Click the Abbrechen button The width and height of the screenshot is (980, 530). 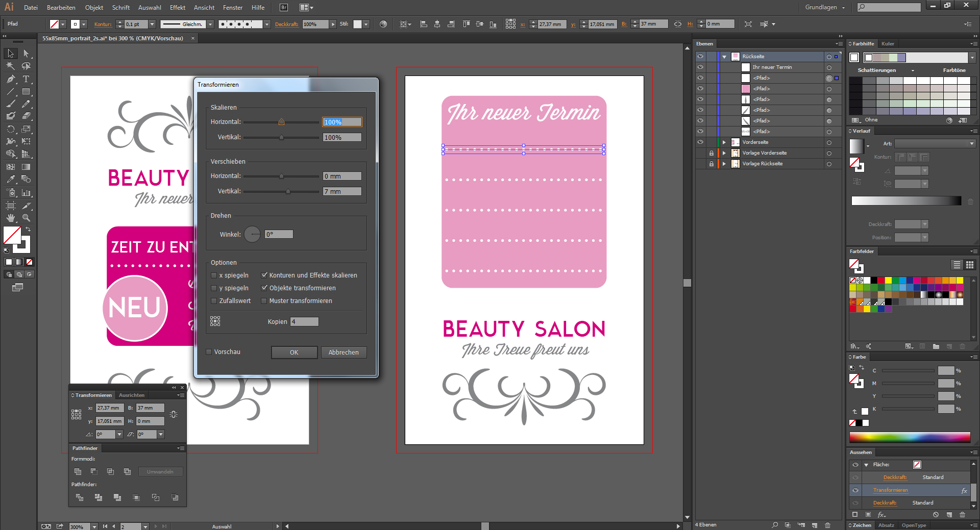point(344,352)
